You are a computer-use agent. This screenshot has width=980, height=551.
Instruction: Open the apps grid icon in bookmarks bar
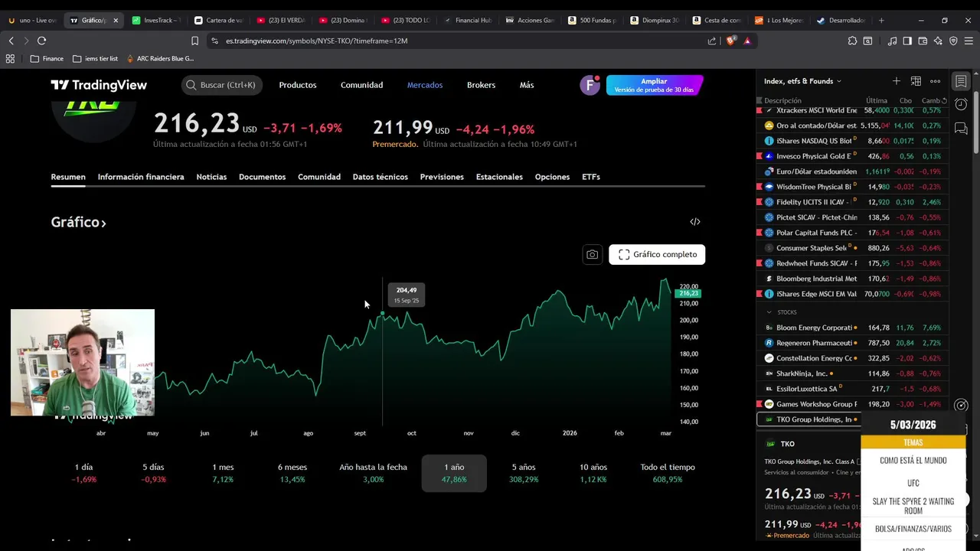tap(10, 58)
